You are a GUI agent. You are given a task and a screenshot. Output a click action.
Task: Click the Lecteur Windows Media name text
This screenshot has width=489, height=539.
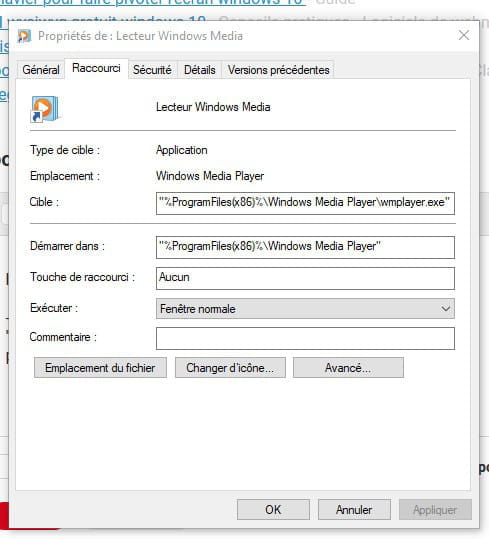(x=213, y=107)
